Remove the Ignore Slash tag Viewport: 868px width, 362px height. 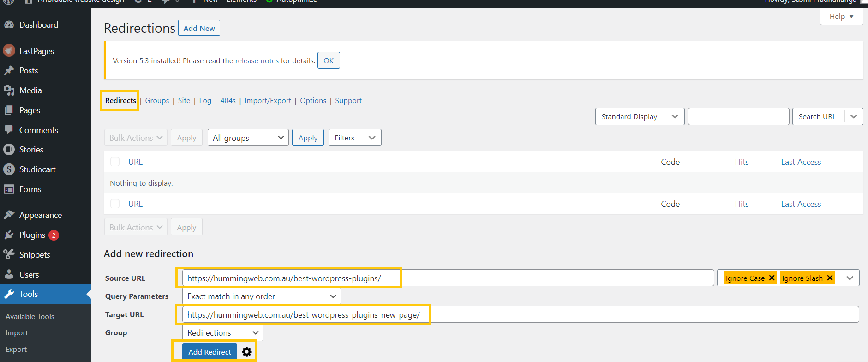tap(830, 278)
